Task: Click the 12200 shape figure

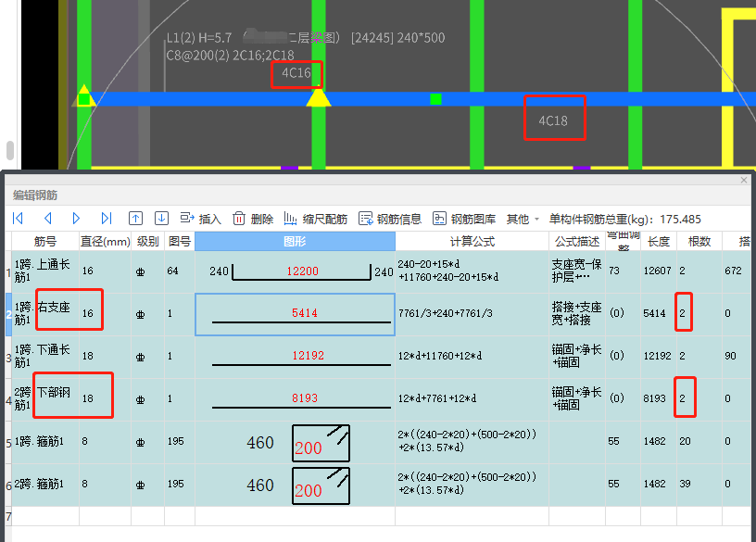Action: (x=302, y=271)
